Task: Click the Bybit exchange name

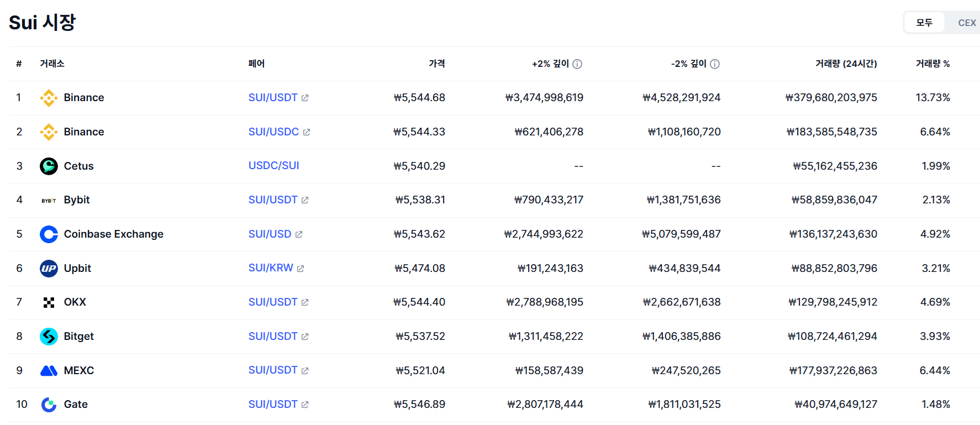Action: click(77, 200)
